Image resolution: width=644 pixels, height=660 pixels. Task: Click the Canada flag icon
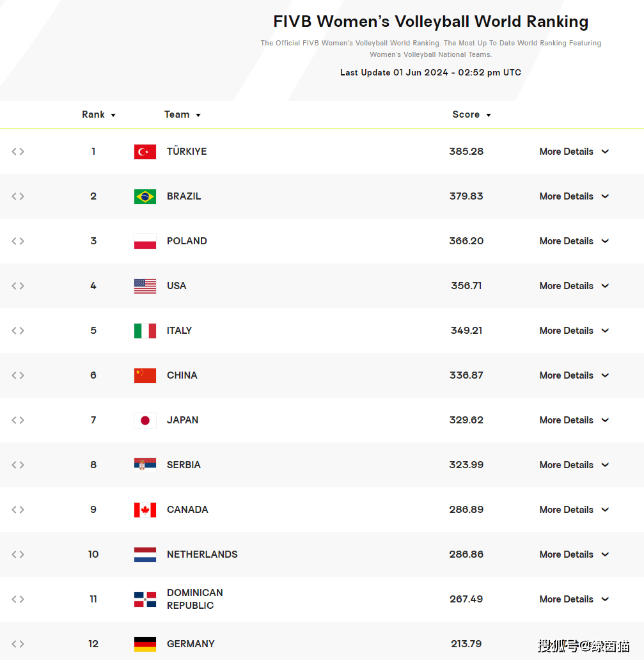pos(145,510)
